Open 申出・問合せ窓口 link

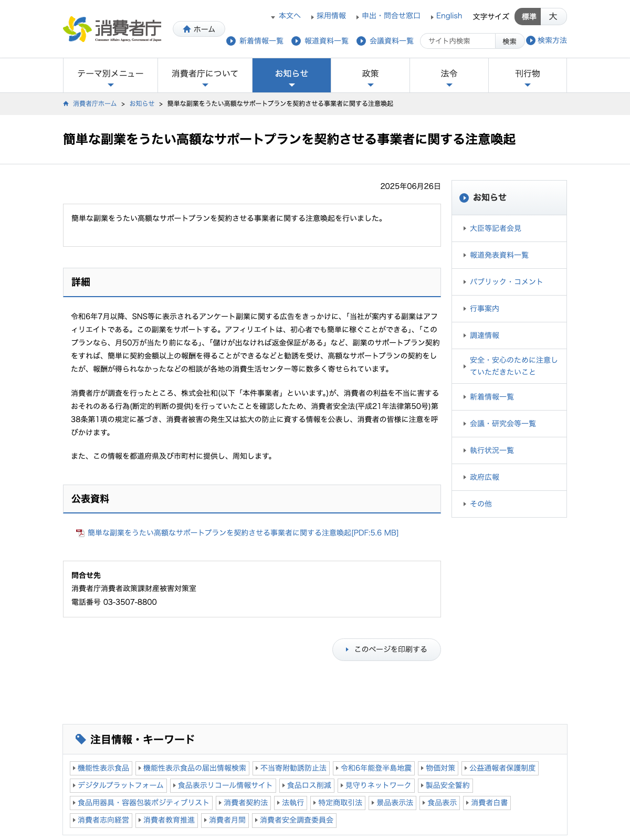pyautogui.click(x=391, y=16)
